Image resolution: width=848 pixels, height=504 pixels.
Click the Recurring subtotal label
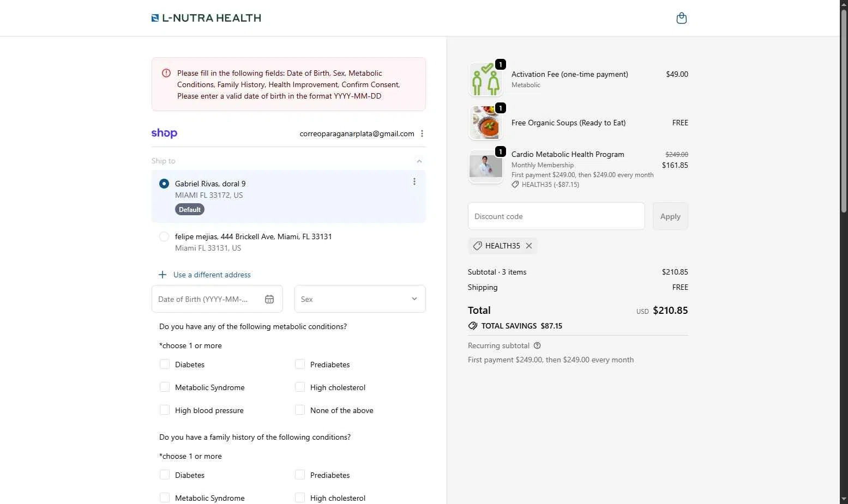498,345
